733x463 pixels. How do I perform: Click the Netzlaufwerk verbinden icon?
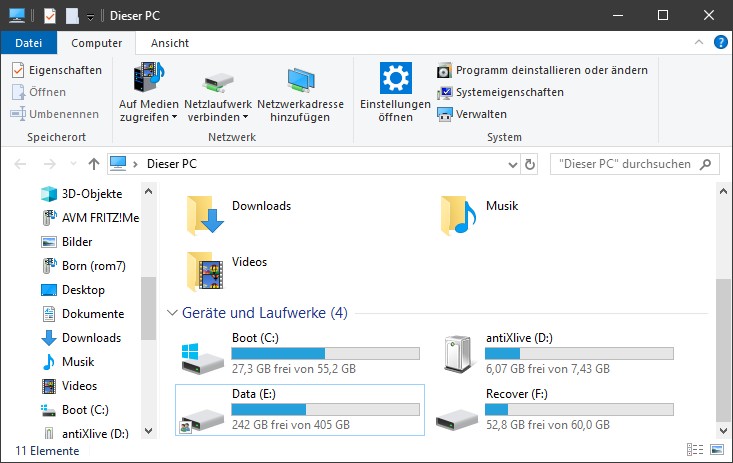[x=218, y=83]
